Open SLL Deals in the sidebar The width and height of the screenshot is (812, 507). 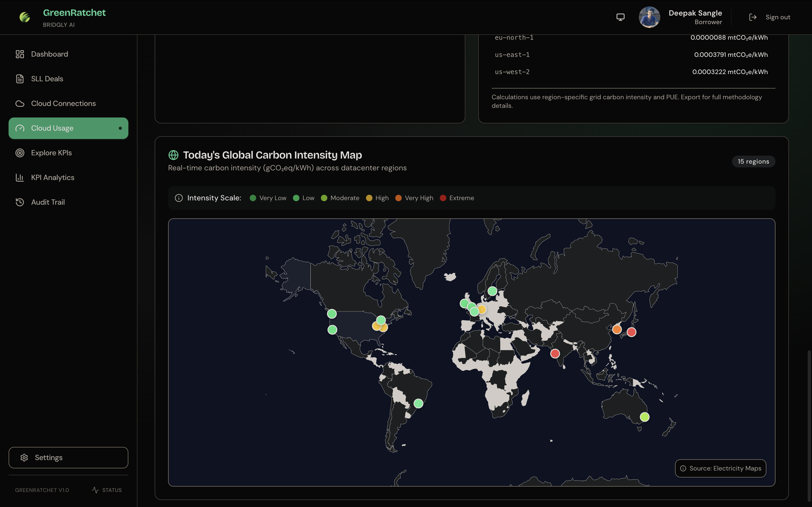(47, 79)
